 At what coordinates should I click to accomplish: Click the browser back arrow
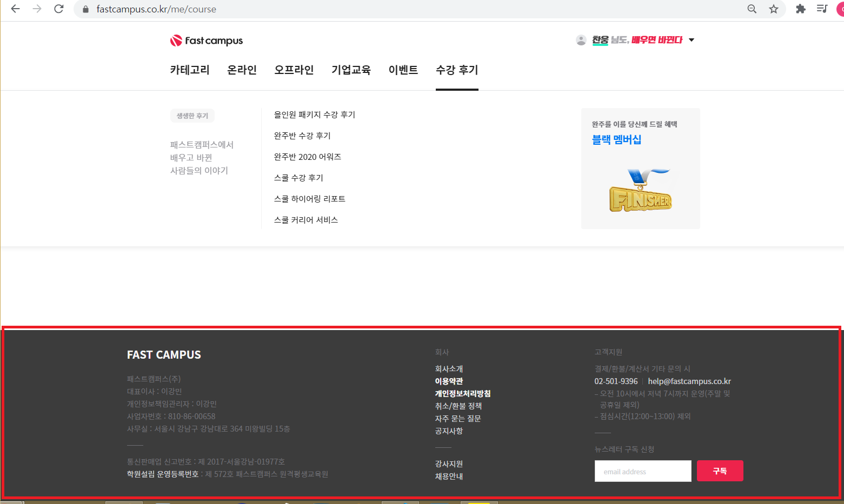tap(15, 9)
